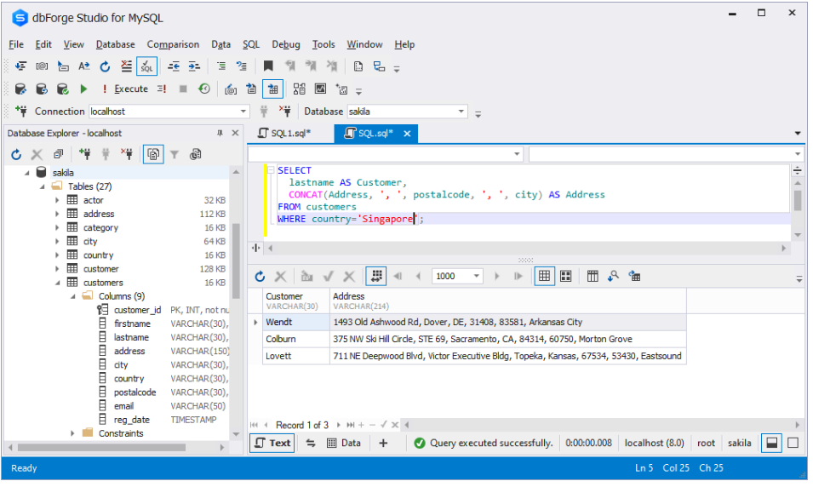Open New Connection in Database Explorer toolbar
Screen dimensions: 813x504
[x=84, y=154]
